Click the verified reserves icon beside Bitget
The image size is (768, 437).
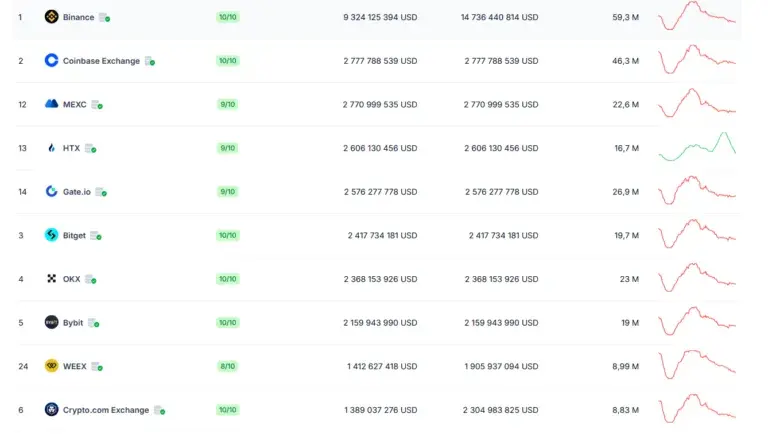click(x=96, y=236)
